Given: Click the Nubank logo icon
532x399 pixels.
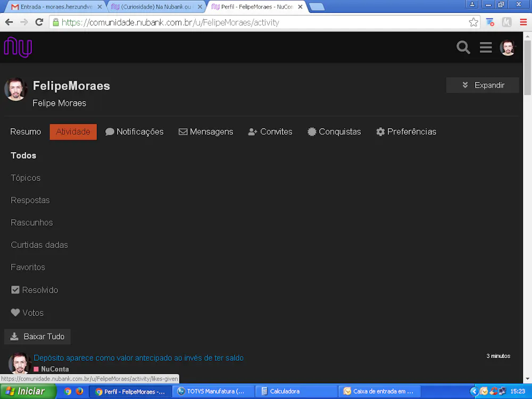Looking at the screenshot, I should click(x=18, y=47).
